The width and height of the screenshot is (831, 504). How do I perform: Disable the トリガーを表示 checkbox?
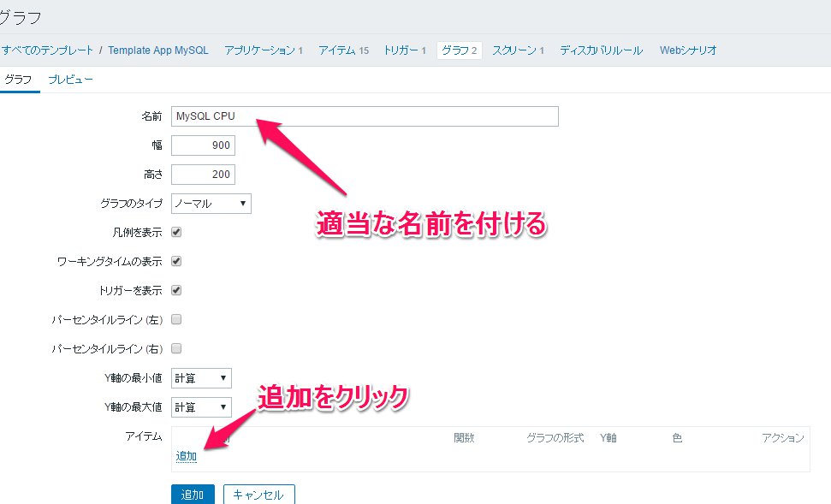tap(176, 290)
